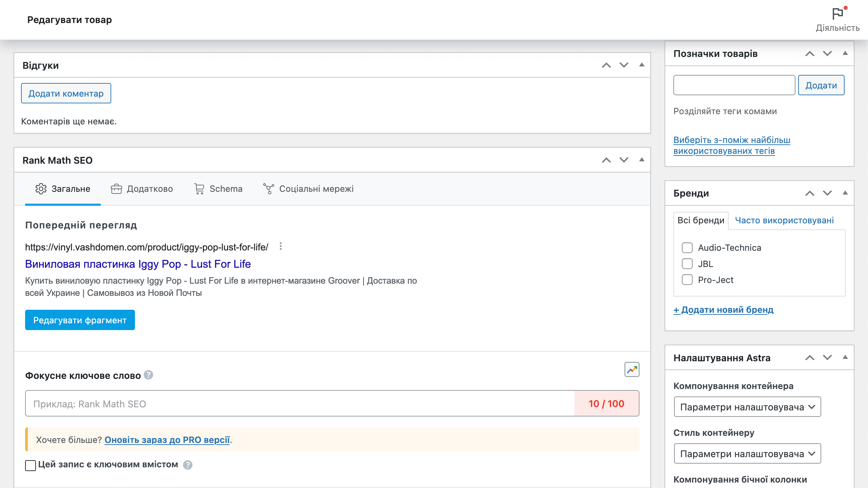Image resolution: width=868 pixels, height=488 pixels.
Task: Check the Pro-Ject brand checkbox
Action: [x=687, y=280]
